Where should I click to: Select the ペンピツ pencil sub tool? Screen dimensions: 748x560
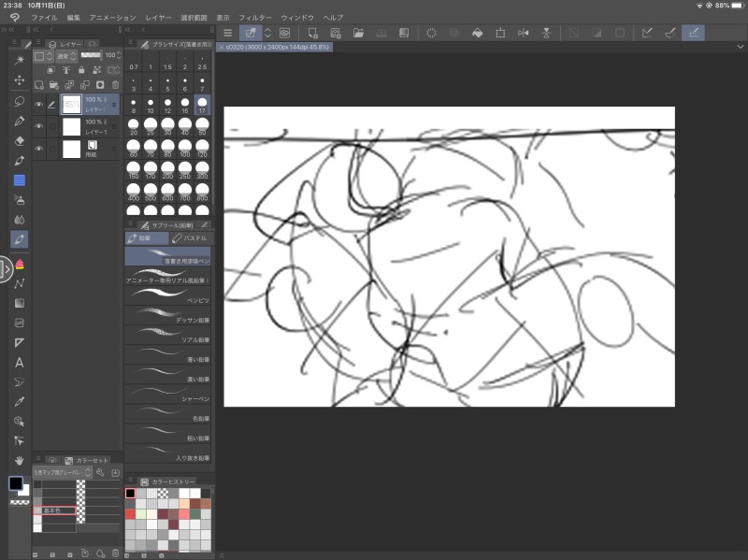167,294
